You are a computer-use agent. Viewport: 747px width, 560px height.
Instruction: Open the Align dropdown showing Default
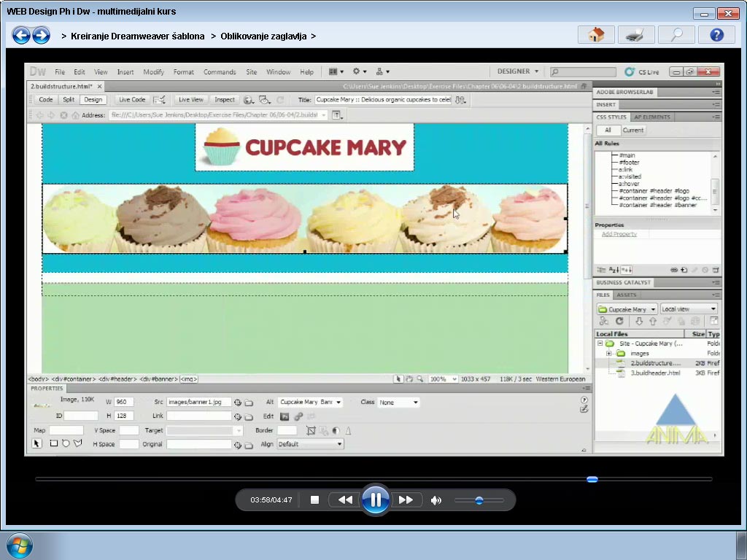click(310, 444)
